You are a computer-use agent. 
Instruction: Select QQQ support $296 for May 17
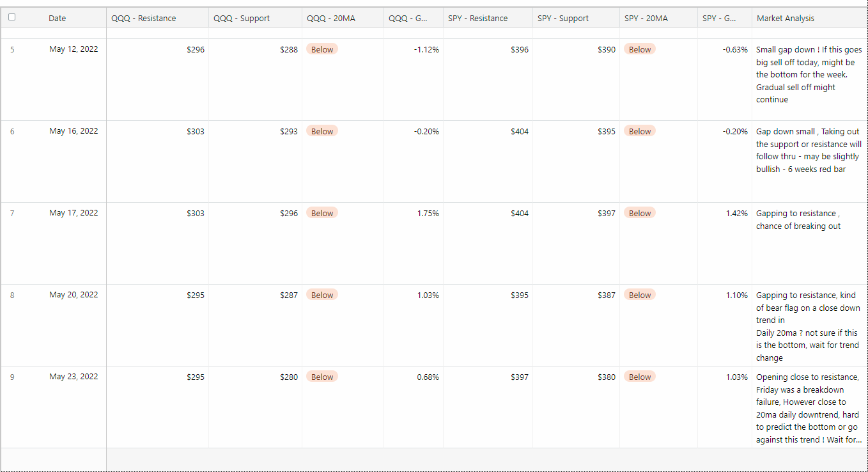click(289, 213)
